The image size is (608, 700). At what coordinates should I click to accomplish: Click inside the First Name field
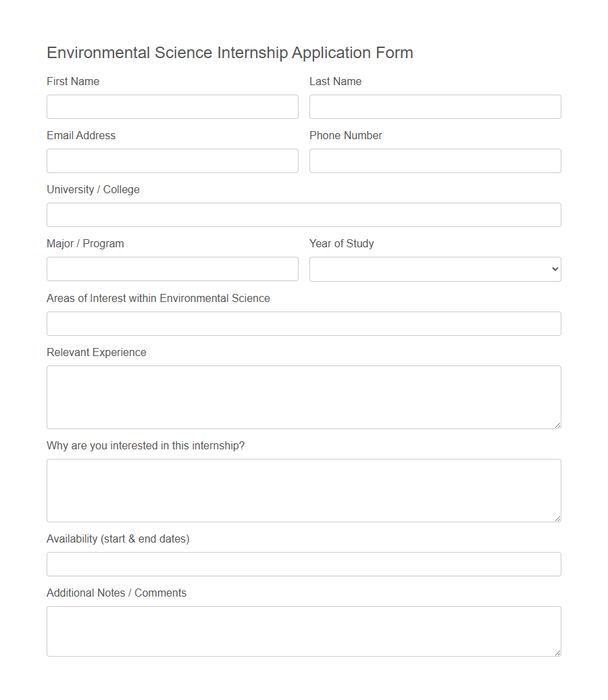coord(172,107)
